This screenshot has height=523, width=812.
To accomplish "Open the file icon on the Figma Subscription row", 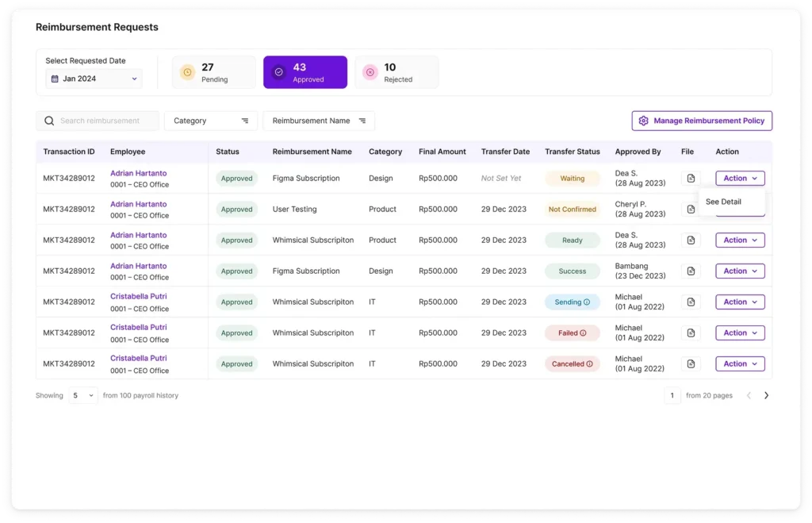I will click(x=690, y=178).
